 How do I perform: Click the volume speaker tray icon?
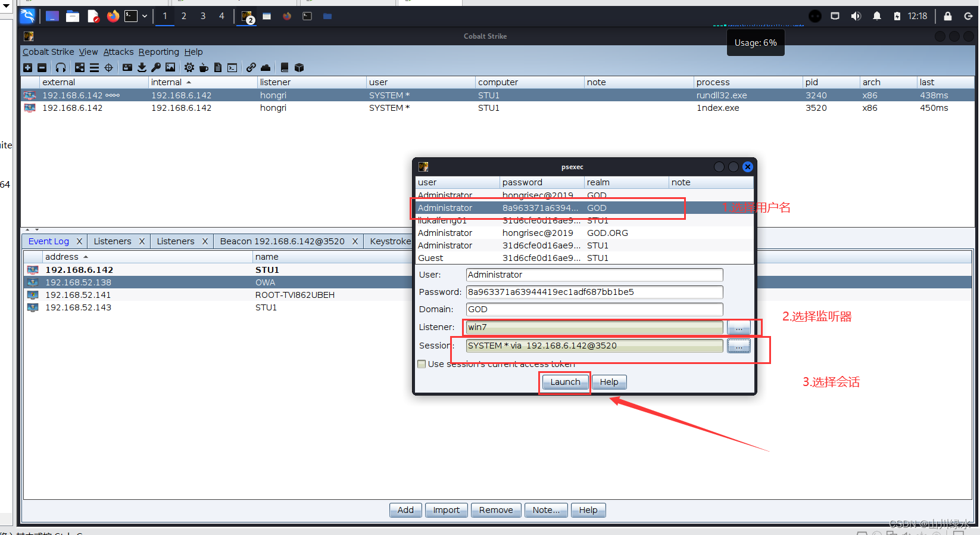pyautogui.click(x=856, y=16)
